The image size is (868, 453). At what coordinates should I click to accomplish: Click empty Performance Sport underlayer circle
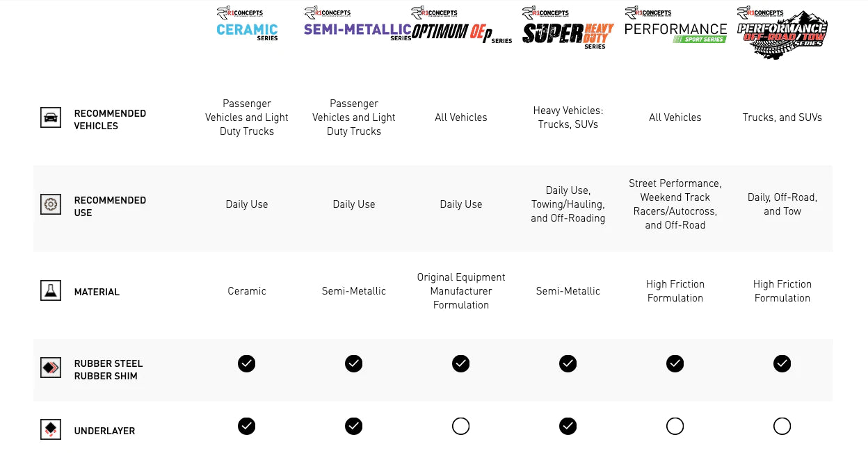click(x=675, y=426)
